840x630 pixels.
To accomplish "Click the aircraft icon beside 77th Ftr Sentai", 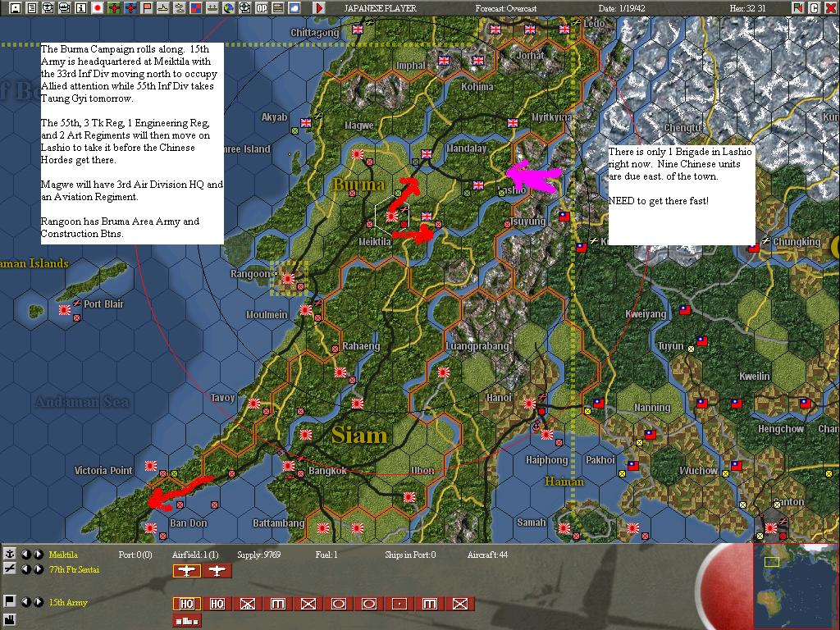I will [x=9, y=569].
